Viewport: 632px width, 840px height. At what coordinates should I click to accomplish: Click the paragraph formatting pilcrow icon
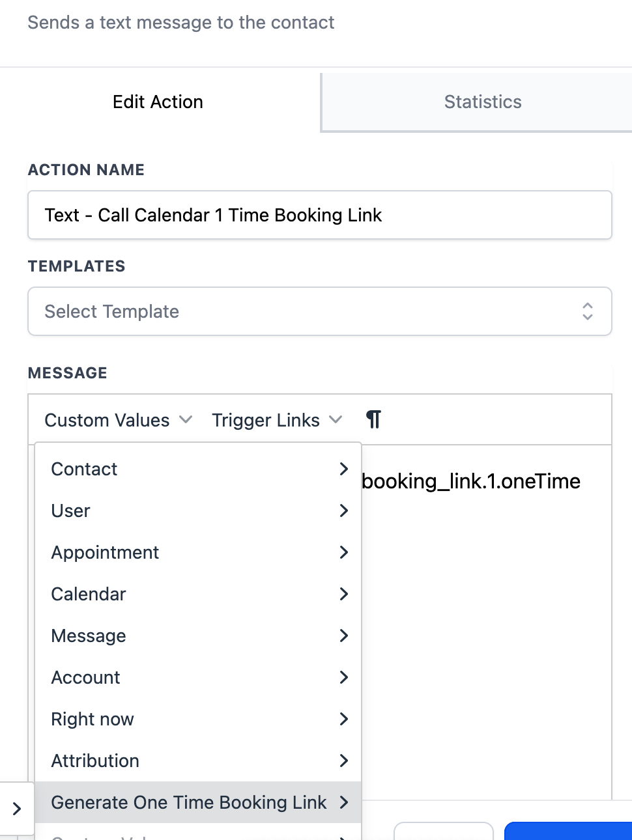373,419
